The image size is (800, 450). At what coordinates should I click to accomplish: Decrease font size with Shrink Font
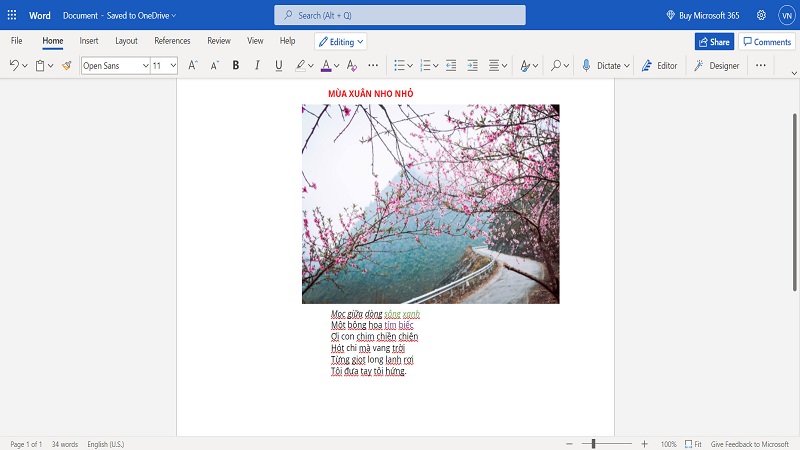[214, 65]
